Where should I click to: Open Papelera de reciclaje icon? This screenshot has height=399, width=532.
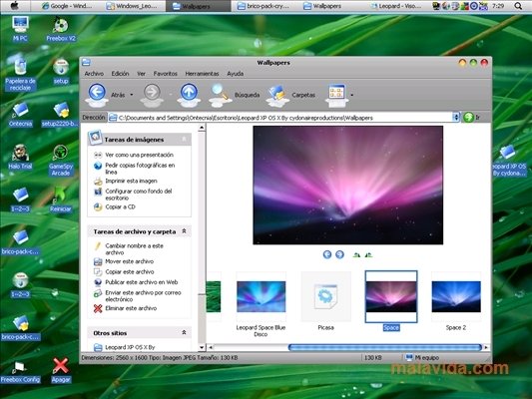[x=20, y=75]
